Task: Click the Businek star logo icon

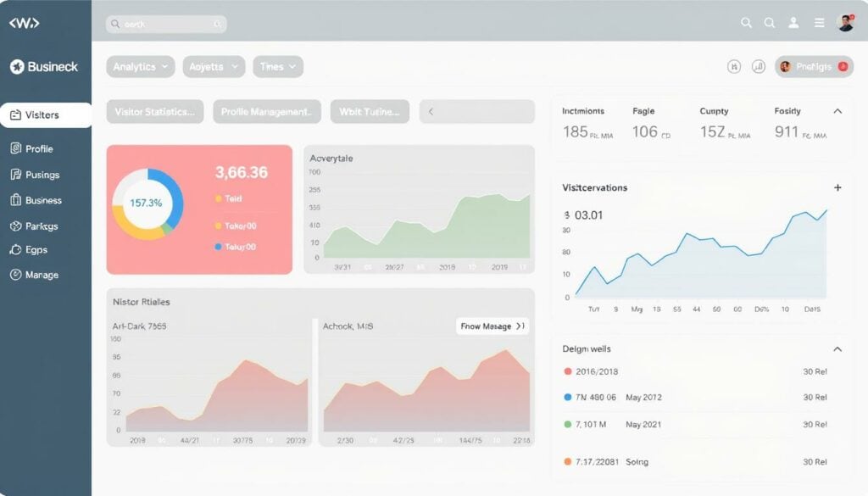Action: tap(18, 66)
